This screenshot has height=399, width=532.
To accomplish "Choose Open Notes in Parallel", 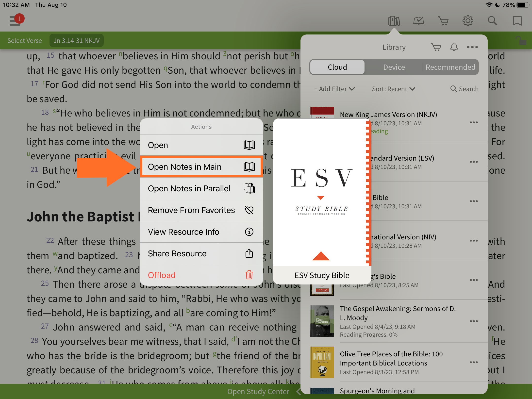I will [x=201, y=188].
